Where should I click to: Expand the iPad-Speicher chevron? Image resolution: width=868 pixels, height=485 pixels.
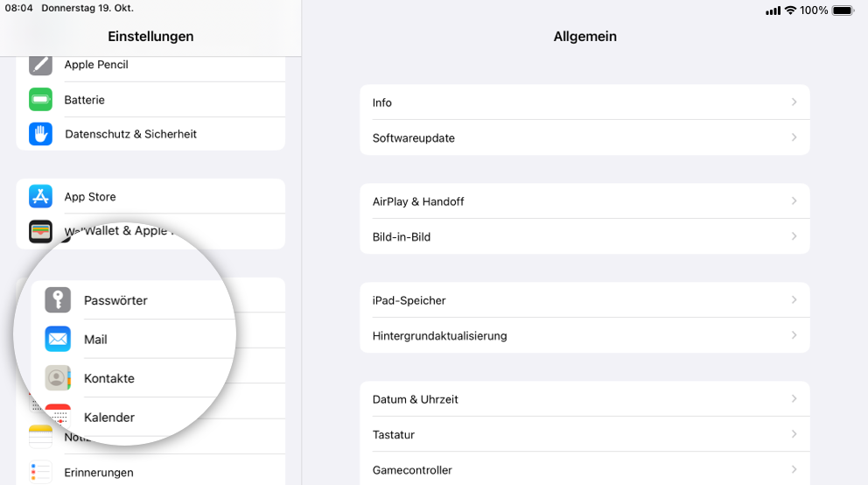pyautogui.click(x=794, y=300)
